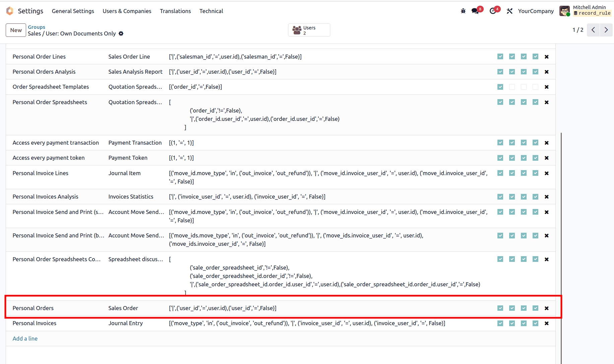
Task: Open the Odoo Settings app logo
Action: click(x=10, y=11)
